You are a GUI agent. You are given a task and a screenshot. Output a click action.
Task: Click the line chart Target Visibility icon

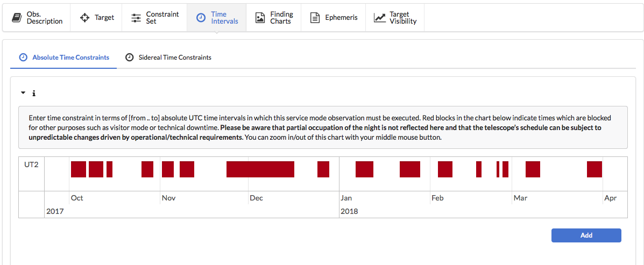380,18
